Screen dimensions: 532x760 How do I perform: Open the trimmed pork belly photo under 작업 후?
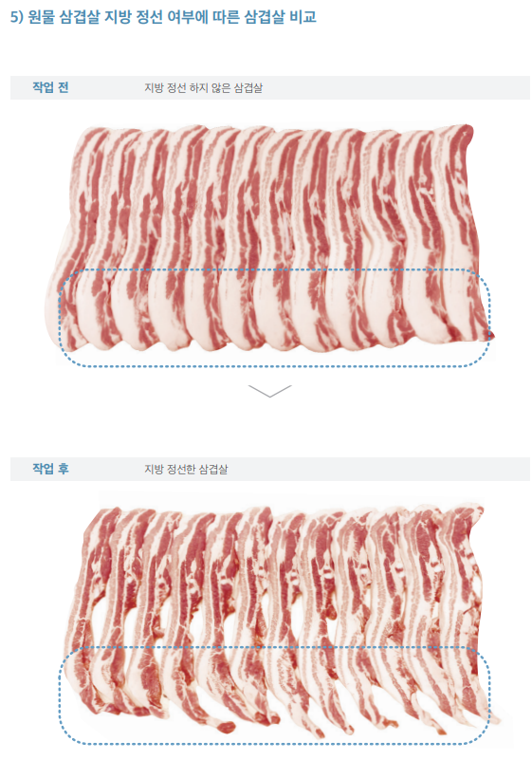pos(281,622)
